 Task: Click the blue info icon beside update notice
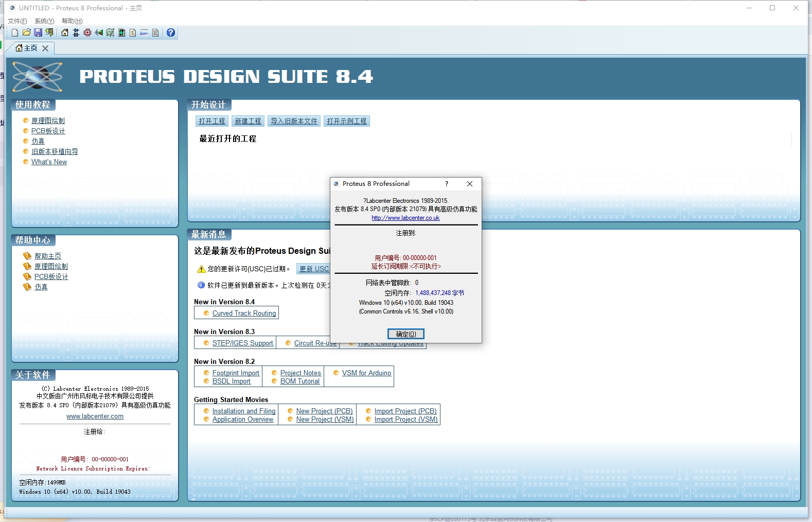click(x=201, y=285)
